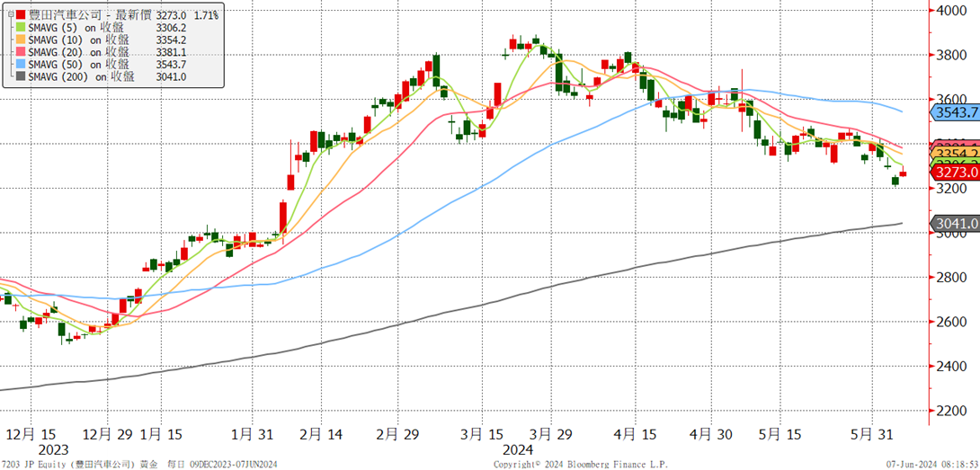The height and width of the screenshot is (470, 980).
Task: Click the red 豐田汽車公司 legend swatch
Action: pos(22,13)
